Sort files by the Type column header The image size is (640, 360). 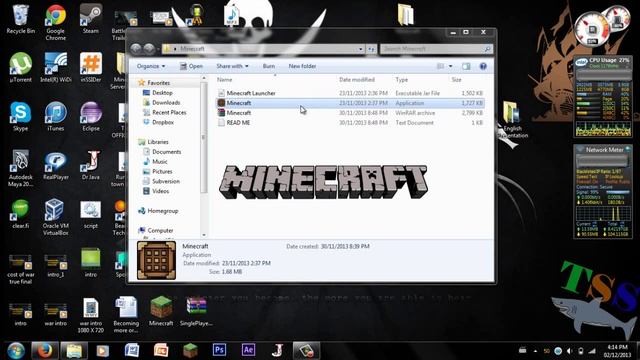tap(402, 80)
